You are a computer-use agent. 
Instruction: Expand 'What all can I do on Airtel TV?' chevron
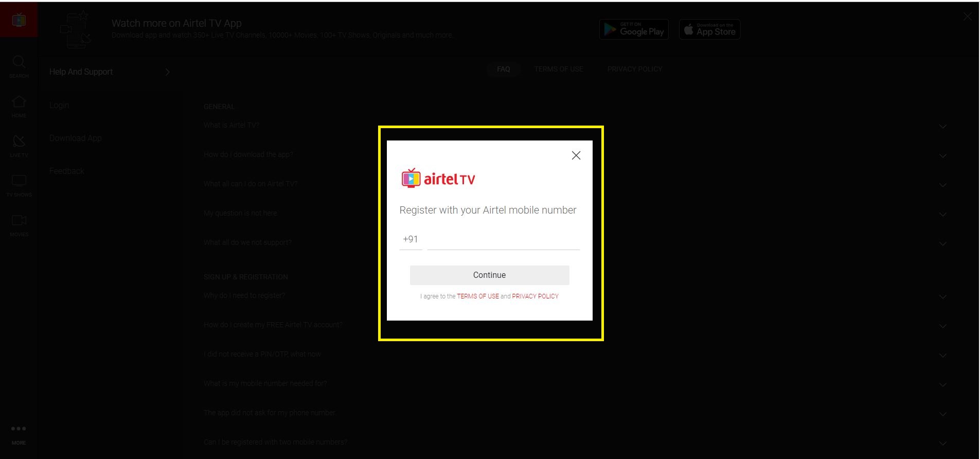click(942, 185)
